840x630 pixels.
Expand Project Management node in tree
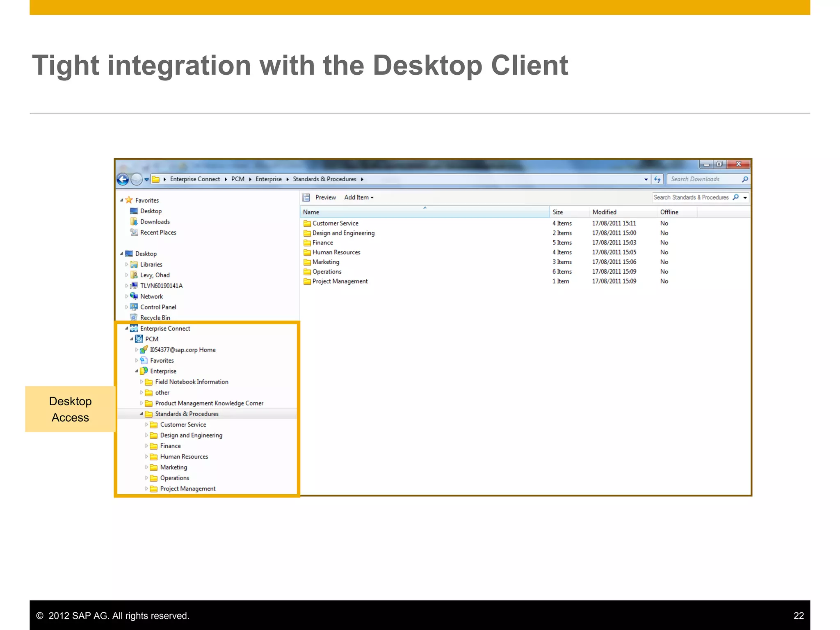click(x=146, y=488)
